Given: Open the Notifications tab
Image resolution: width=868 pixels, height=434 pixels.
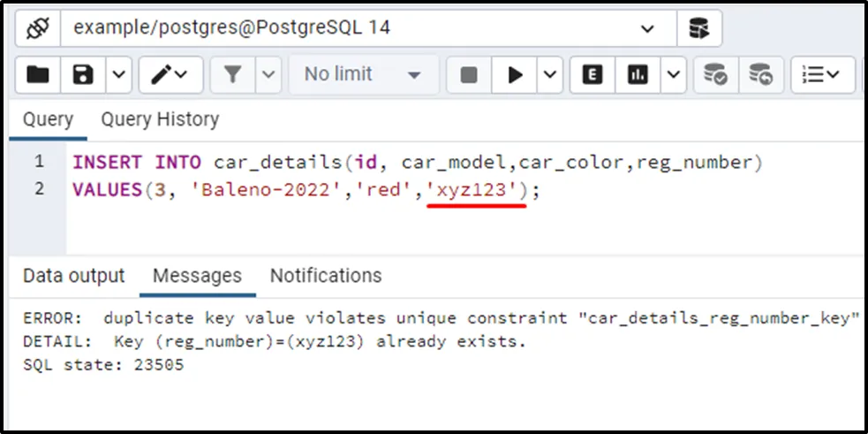Looking at the screenshot, I should click(326, 276).
